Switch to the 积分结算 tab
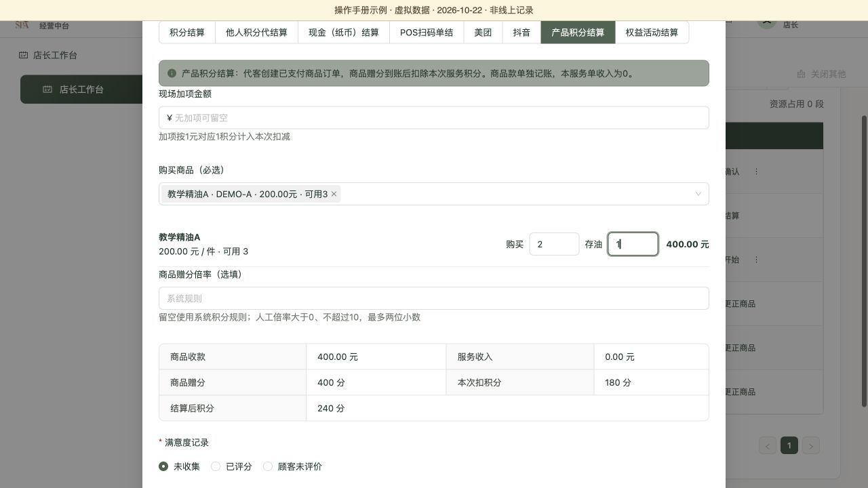Image resolution: width=868 pixels, height=488 pixels. click(x=187, y=33)
